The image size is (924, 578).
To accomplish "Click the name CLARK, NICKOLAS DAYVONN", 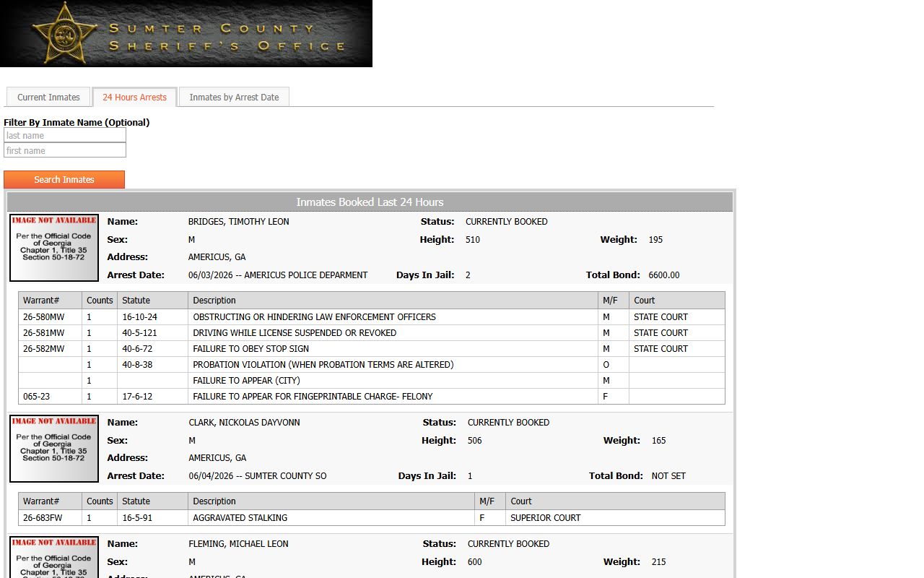I will [x=245, y=423].
